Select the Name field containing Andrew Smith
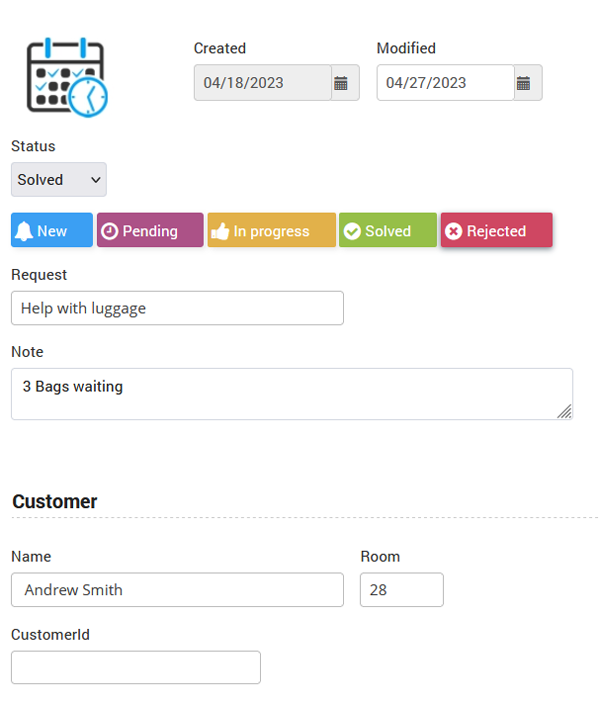Viewport: 600px width, 705px height. pyautogui.click(x=177, y=590)
